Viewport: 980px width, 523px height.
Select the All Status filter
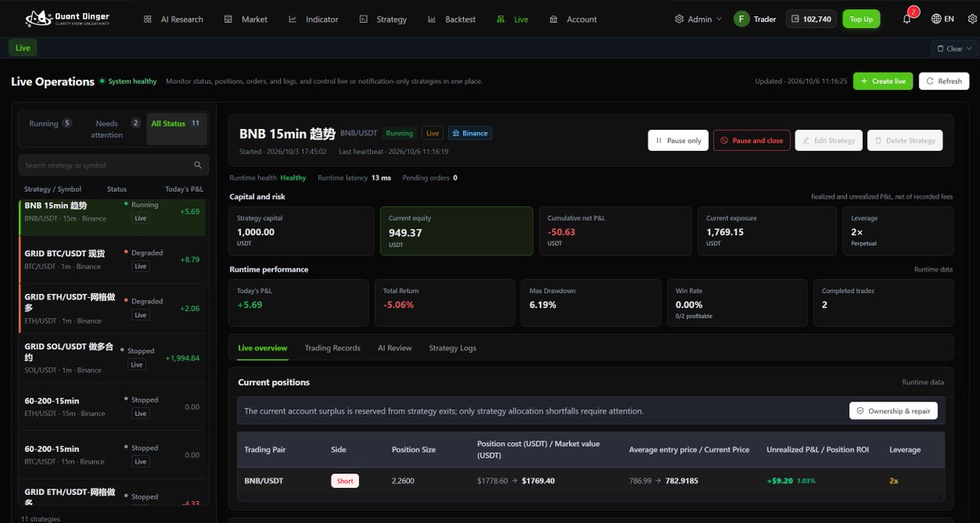(176, 123)
